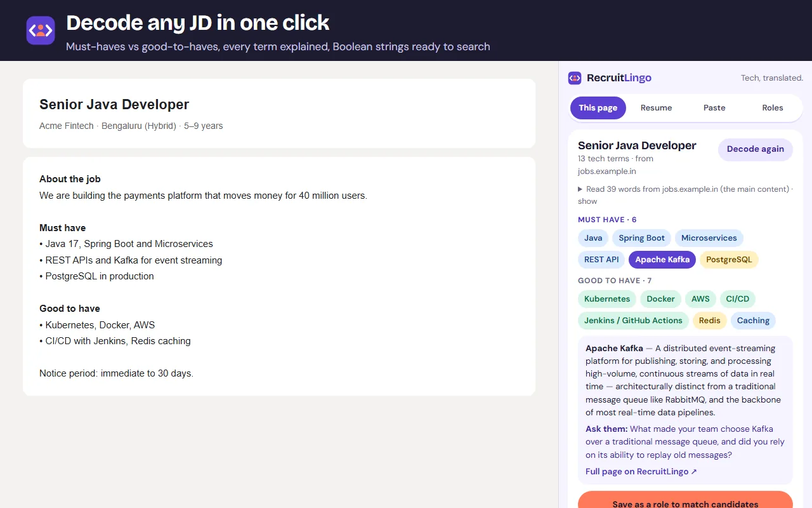The image size is (812, 508).
Task: Select the Docker chip
Action: 661,299
